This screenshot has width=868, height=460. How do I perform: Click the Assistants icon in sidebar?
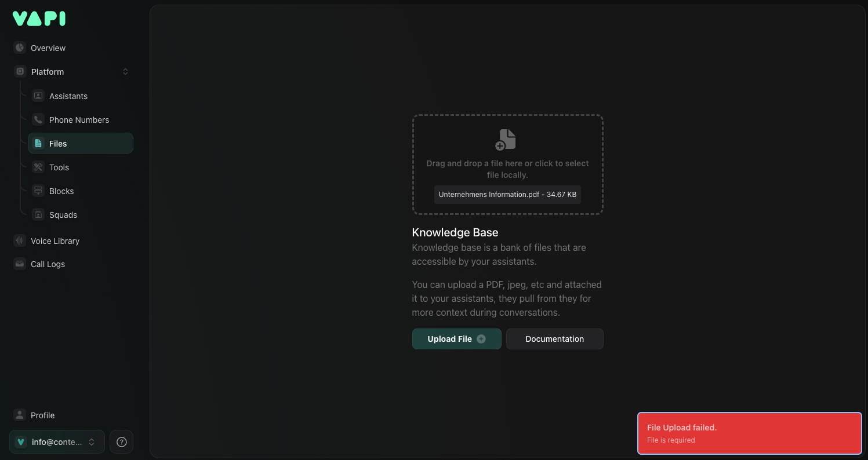[38, 96]
